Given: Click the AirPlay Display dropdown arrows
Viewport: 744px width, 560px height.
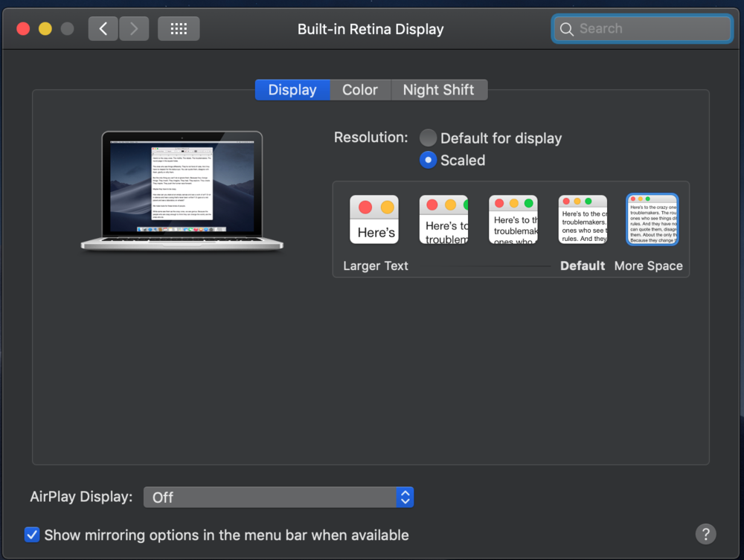Looking at the screenshot, I should pos(405,498).
